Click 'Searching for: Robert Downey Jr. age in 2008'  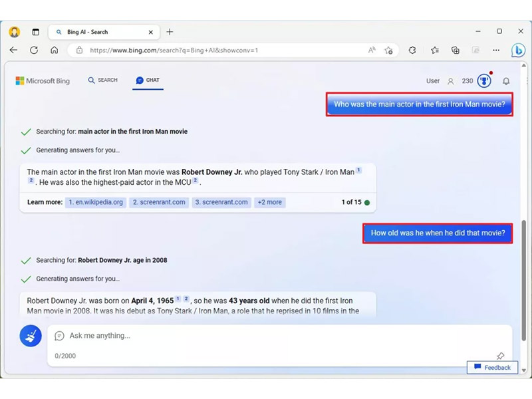click(x=102, y=260)
